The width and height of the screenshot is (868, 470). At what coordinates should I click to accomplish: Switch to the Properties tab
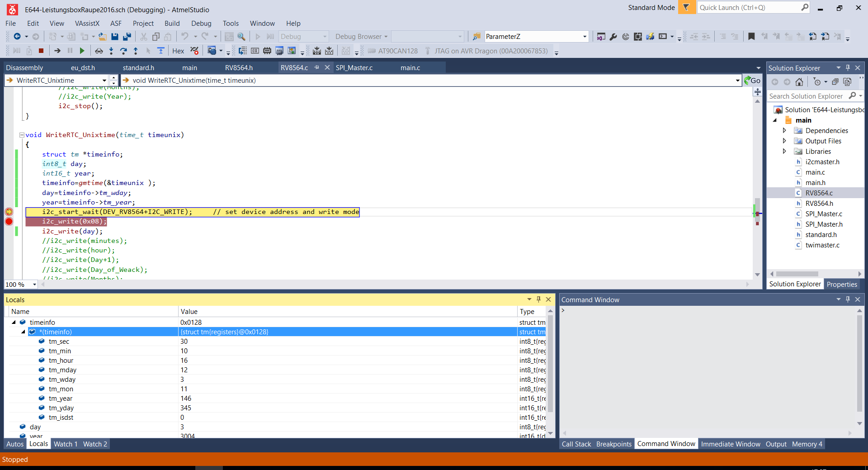[x=842, y=284]
